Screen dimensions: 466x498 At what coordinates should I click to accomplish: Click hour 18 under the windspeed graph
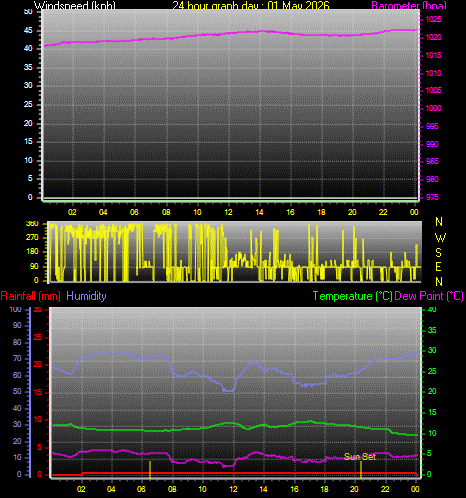(321, 212)
